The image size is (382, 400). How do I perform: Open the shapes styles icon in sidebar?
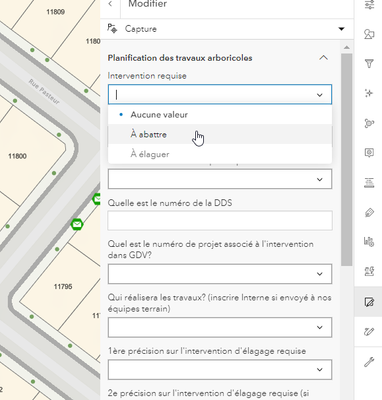[369, 34]
